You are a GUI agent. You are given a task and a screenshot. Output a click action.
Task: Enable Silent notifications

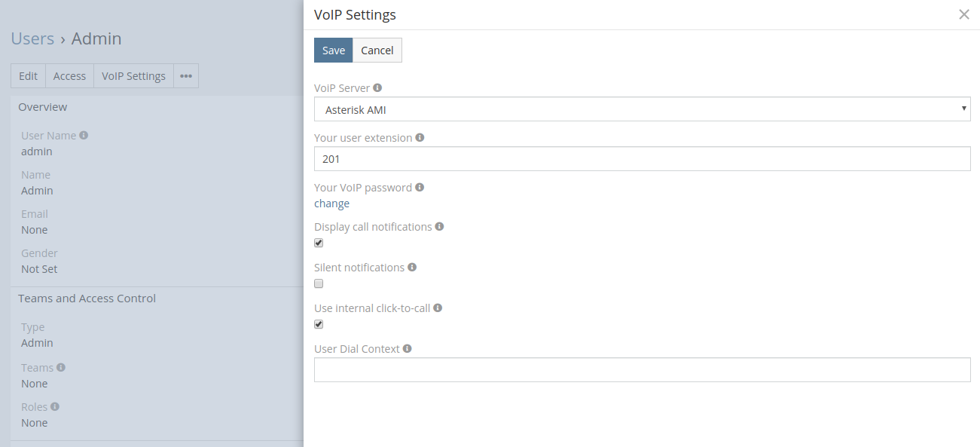pyautogui.click(x=319, y=283)
